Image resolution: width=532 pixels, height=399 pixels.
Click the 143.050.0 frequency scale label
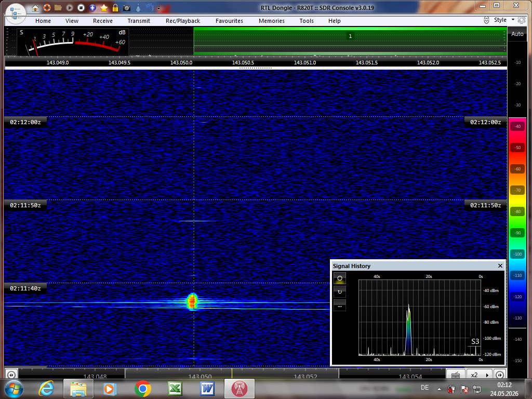click(181, 62)
